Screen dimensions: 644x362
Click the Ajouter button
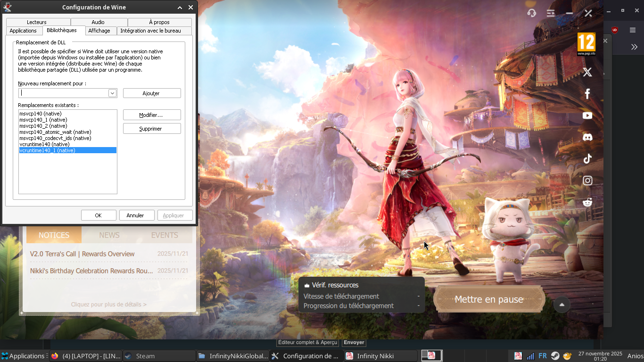(152, 93)
